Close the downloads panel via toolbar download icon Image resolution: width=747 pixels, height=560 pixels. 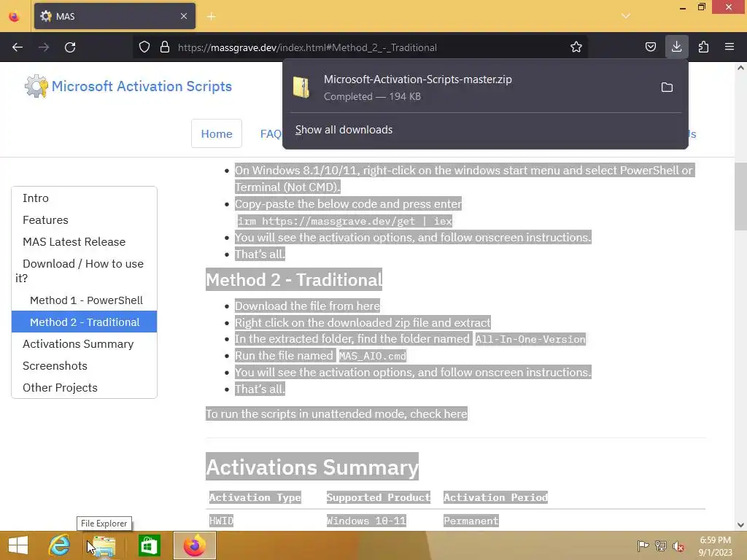pyautogui.click(x=676, y=47)
